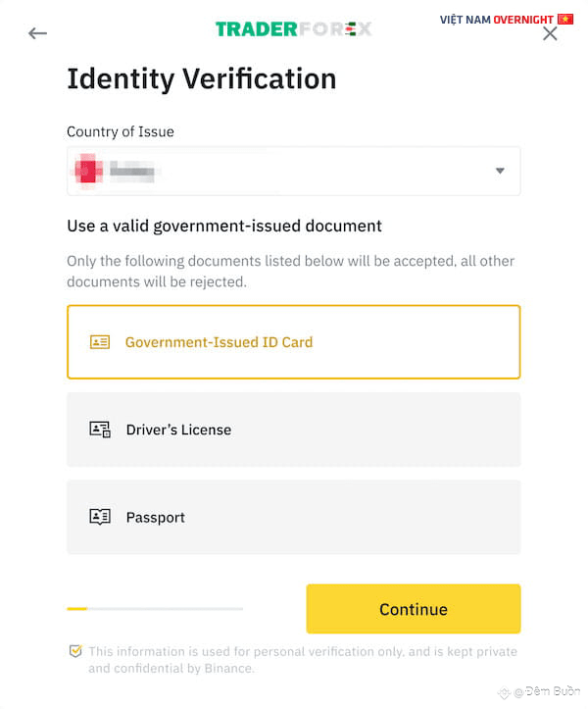Click the Driver's License icon

100,430
